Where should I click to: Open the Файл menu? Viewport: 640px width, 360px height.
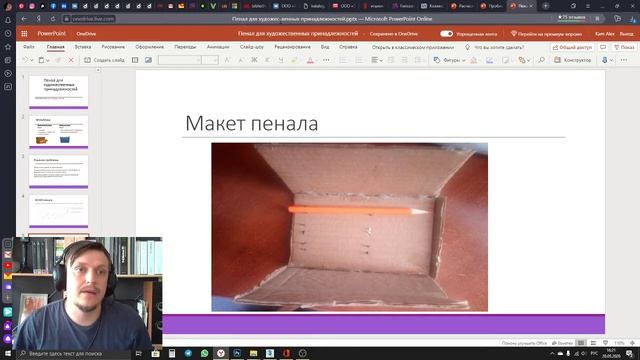29,47
